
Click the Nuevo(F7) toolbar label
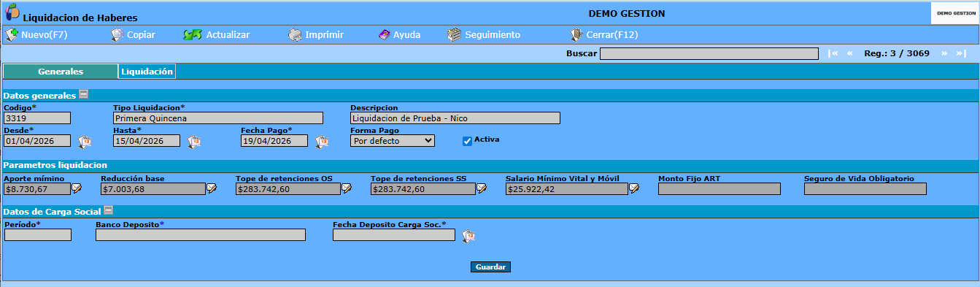(x=45, y=34)
